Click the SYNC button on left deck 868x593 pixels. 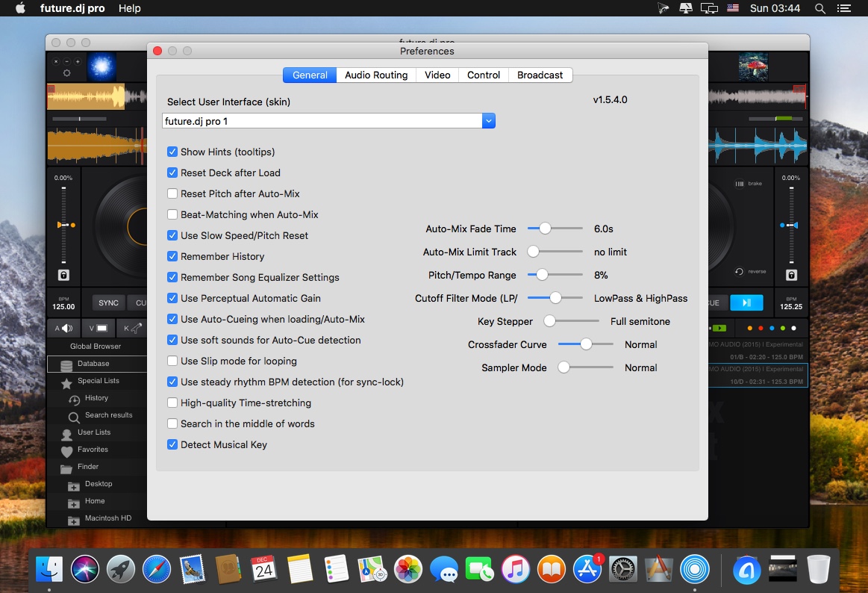pos(108,302)
